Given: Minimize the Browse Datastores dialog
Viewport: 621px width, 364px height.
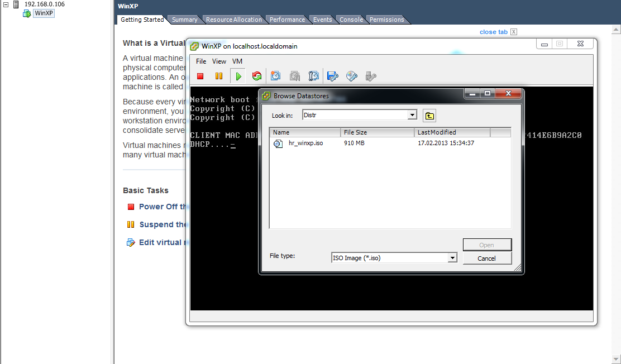Looking at the screenshot, I should [x=472, y=93].
